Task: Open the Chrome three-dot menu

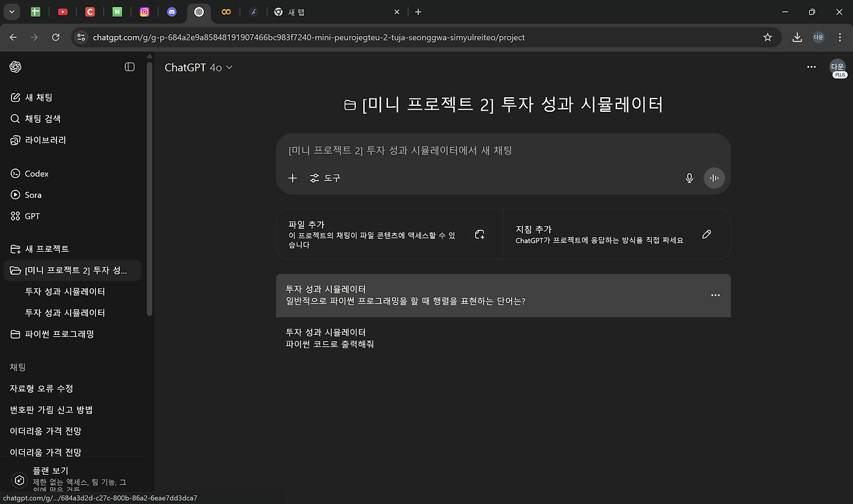Action: [x=839, y=37]
